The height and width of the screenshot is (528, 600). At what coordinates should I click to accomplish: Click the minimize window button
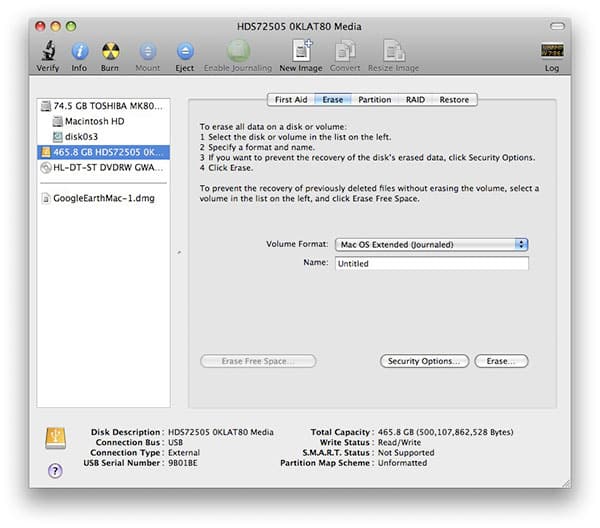pyautogui.click(x=55, y=26)
